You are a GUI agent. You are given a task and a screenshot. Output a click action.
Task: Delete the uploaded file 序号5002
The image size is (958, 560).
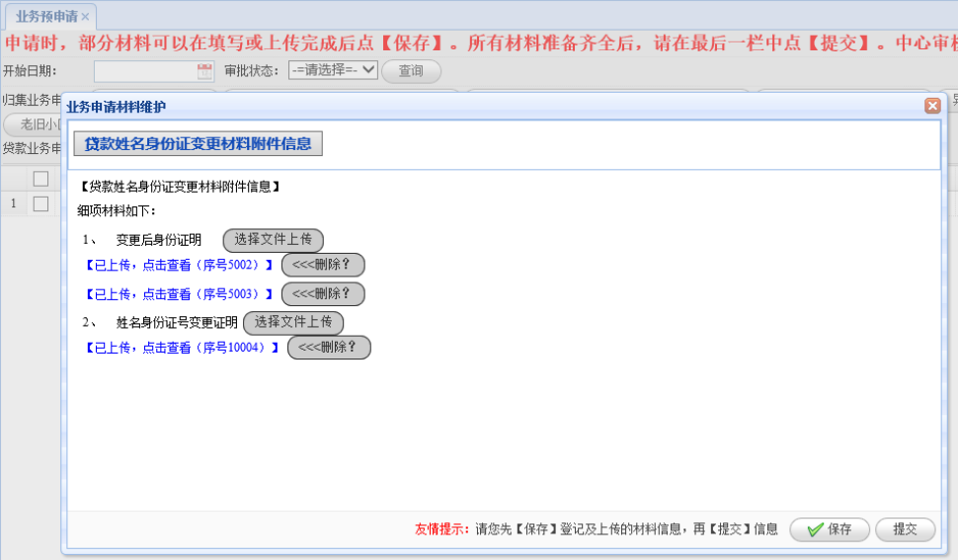(323, 265)
